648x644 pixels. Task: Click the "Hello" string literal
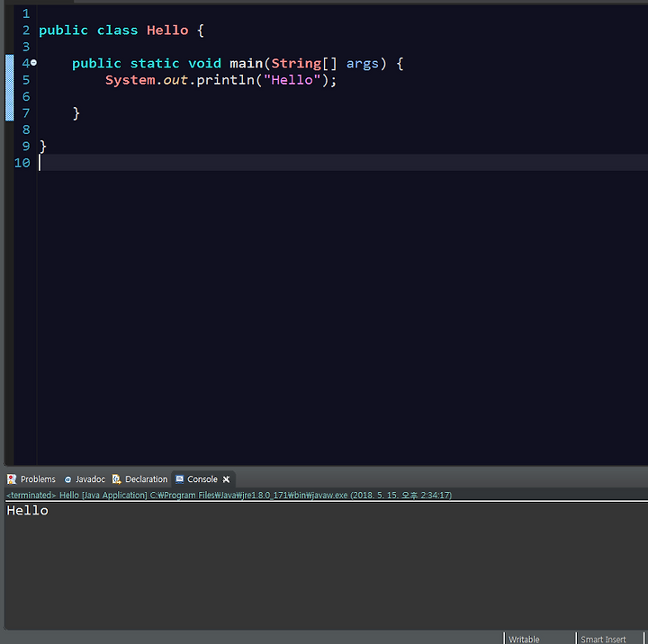(292, 80)
